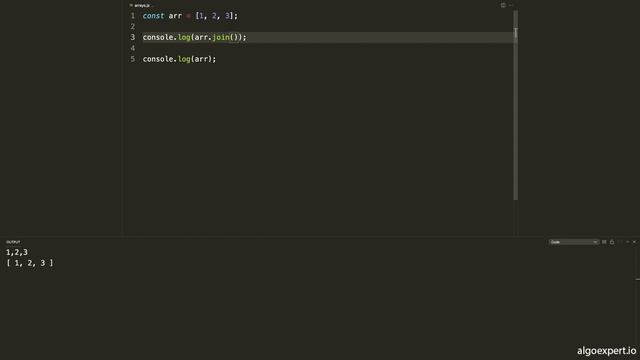Viewport: 640px width, 360px height.
Task: Toggle the output scroll lock icon
Action: 612,242
